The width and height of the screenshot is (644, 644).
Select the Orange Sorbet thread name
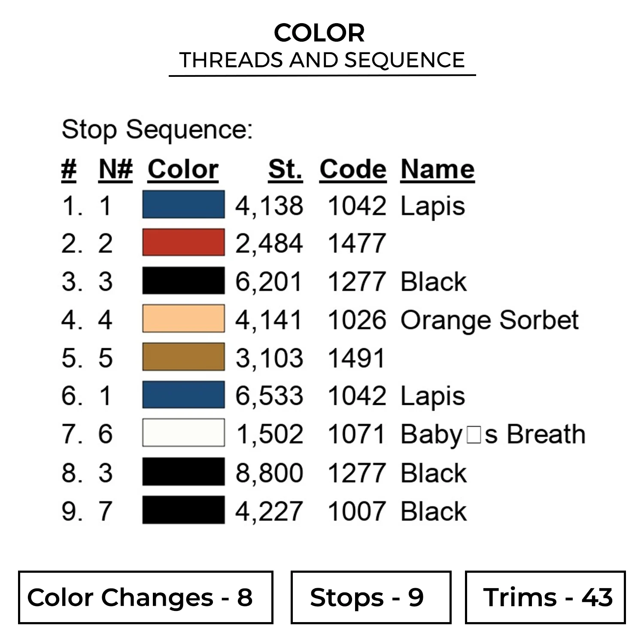coord(489,320)
